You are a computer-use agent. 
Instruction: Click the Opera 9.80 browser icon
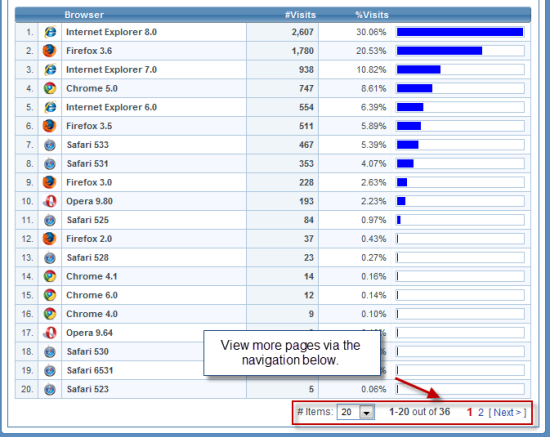tap(50, 201)
